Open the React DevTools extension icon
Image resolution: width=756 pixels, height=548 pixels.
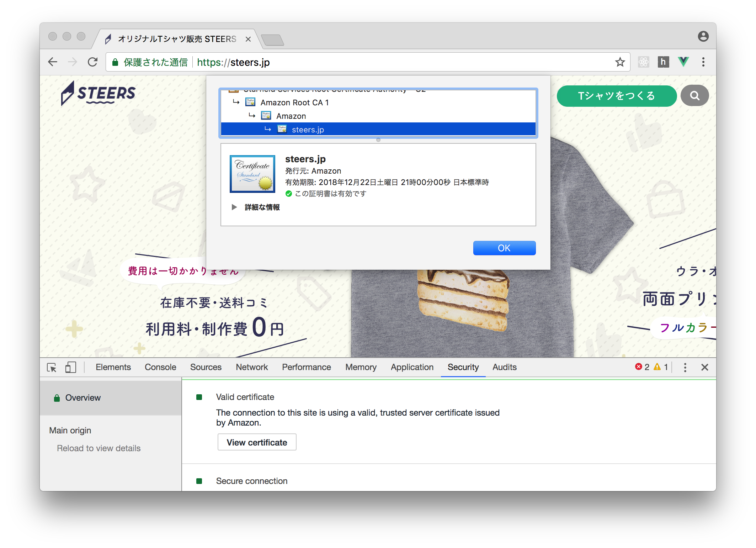643,62
